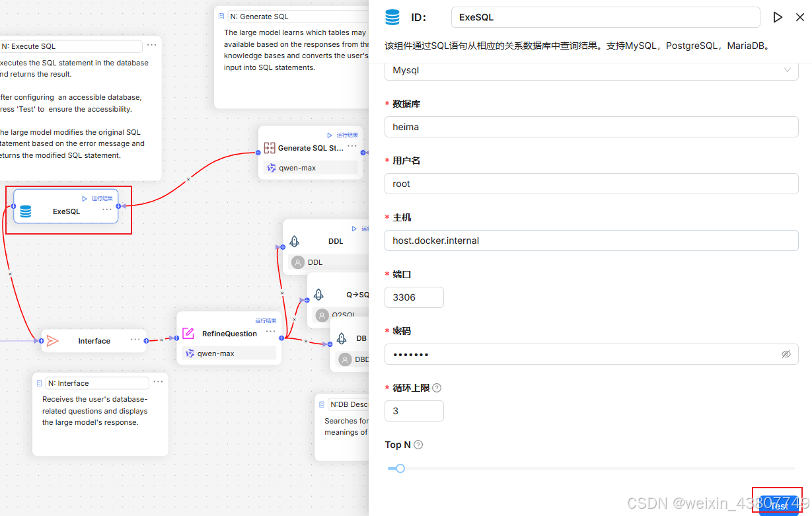
Task: Edit the ID field containing ExeSQL
Action: [605, 17]
